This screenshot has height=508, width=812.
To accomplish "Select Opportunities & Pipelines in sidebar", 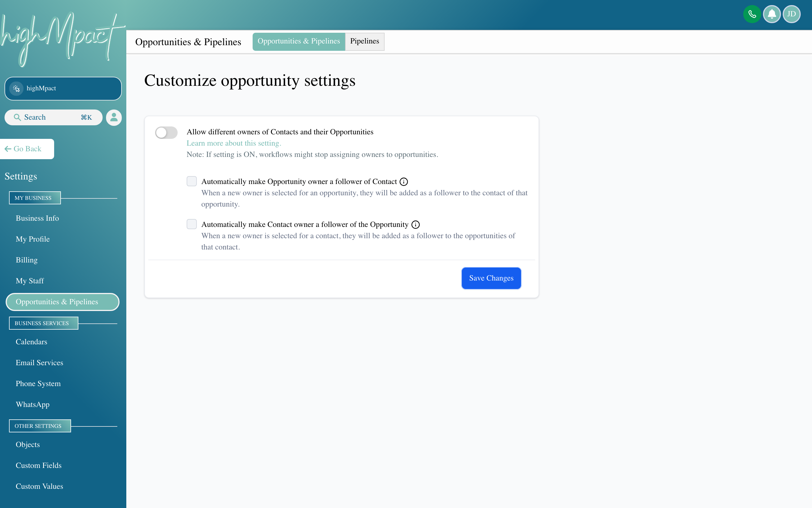I will point(62,302).
